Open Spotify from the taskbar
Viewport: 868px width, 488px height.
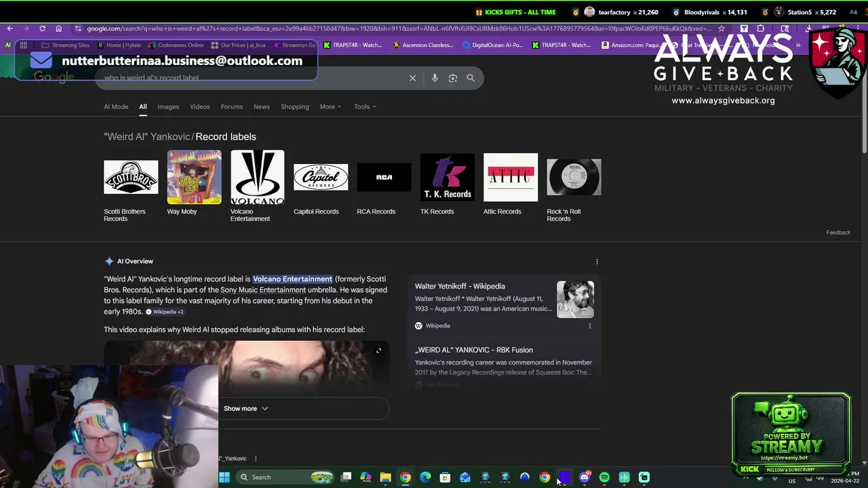pyautogui.click(x=604, y=477)
